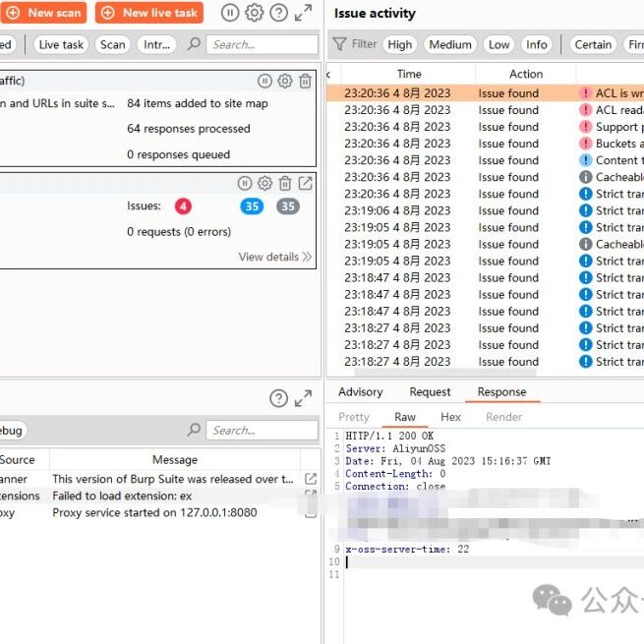Toggle the Medium severity filter
This screenshot has height=644, width=644.
coord(450,44)
